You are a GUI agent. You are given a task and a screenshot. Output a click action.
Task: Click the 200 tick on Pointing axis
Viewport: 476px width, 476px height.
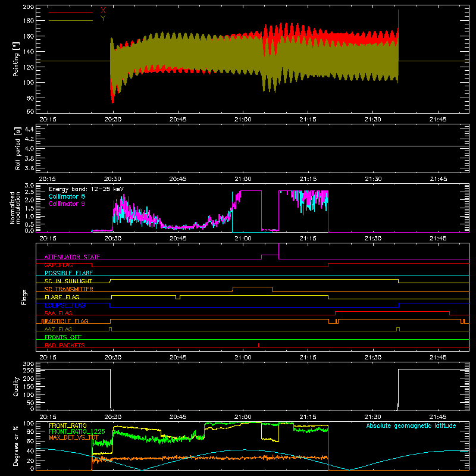click(29, 7)
